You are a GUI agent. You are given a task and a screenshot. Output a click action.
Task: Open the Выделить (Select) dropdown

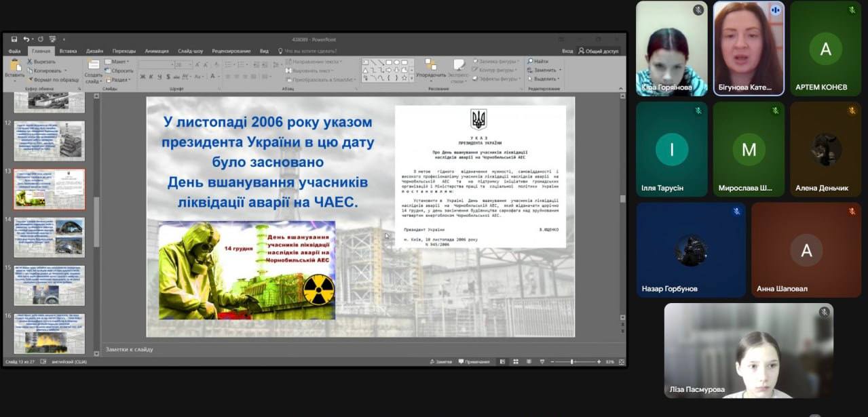pyautogui.click(x=544, y=79)
